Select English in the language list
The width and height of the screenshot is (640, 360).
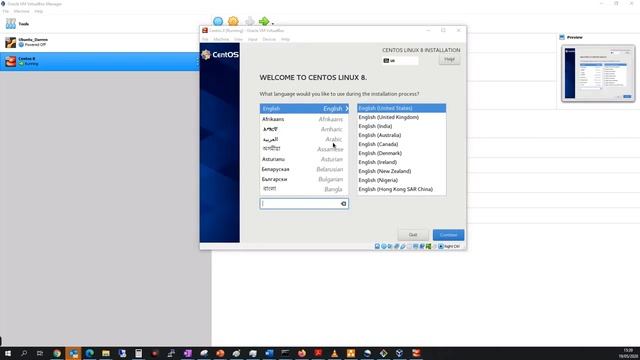click(304, 109)
